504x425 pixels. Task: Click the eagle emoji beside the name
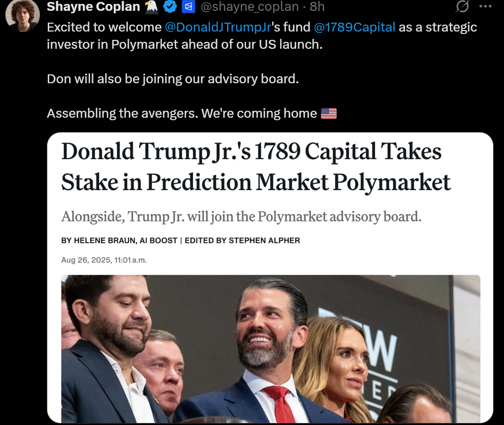(x=152, y=7)
